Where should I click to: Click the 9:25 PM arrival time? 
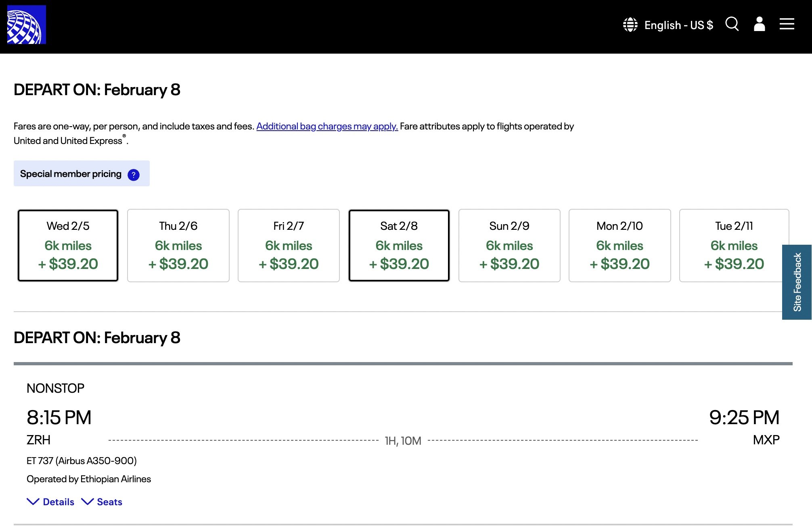click(744, 417)
